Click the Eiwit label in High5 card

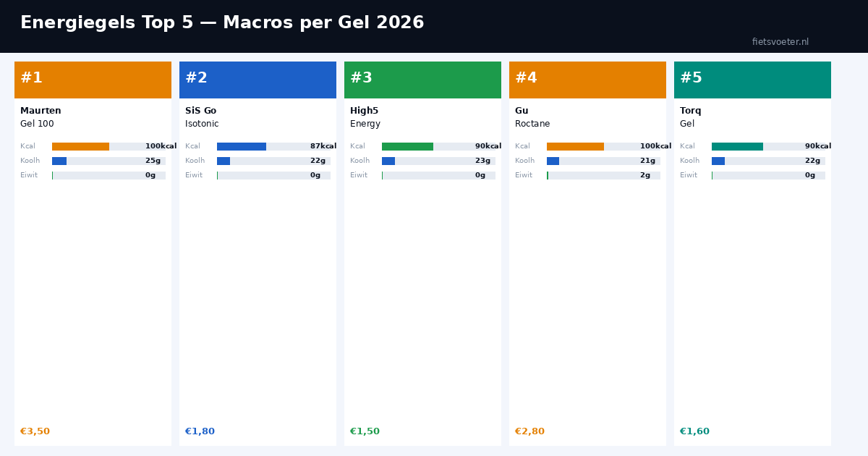[x=359, y=175]
